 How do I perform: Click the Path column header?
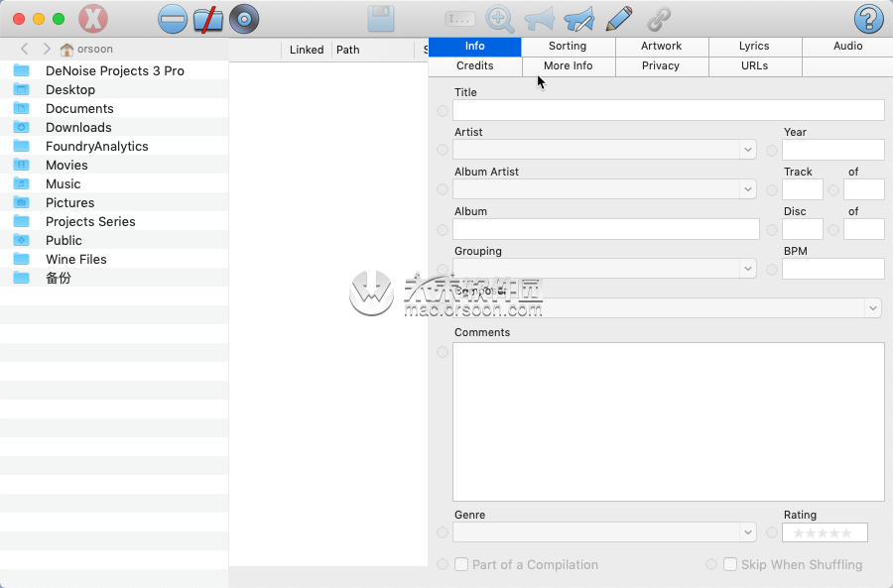(x=373, y=51)
